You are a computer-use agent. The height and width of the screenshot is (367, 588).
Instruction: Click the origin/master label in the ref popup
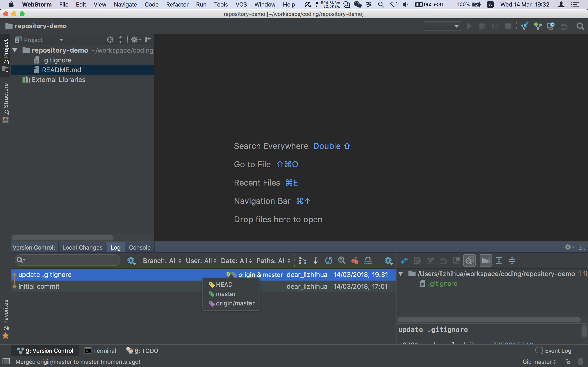(x=234, y=303)
